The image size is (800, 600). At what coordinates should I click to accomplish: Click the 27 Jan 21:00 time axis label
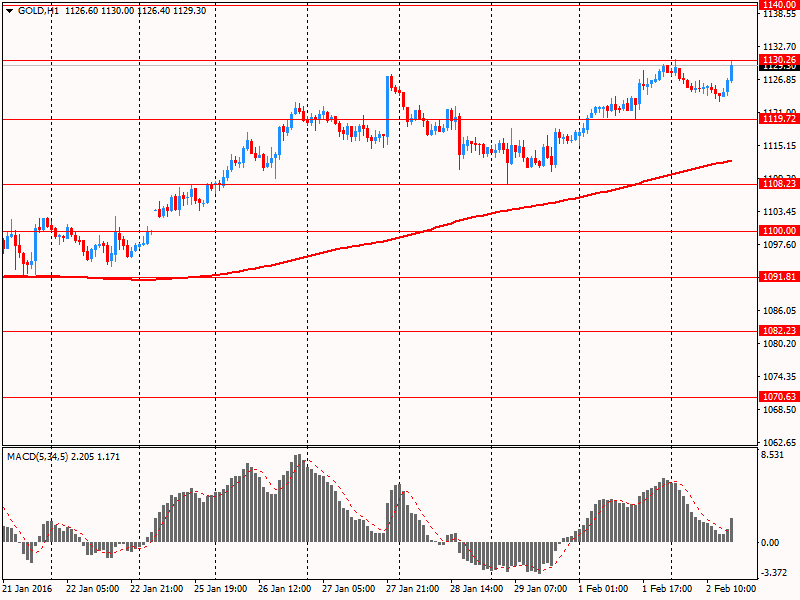coord(413,589)
